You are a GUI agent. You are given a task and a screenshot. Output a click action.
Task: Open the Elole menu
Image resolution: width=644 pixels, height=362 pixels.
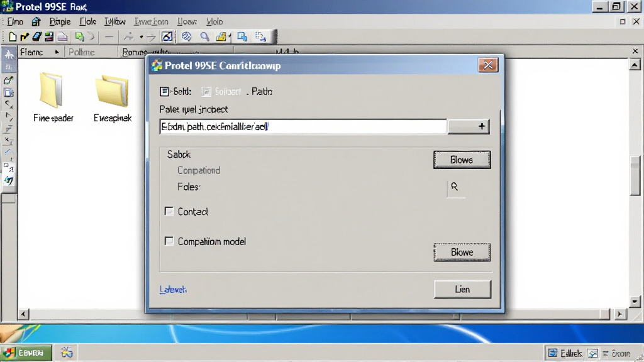click(x=88, y=22)
